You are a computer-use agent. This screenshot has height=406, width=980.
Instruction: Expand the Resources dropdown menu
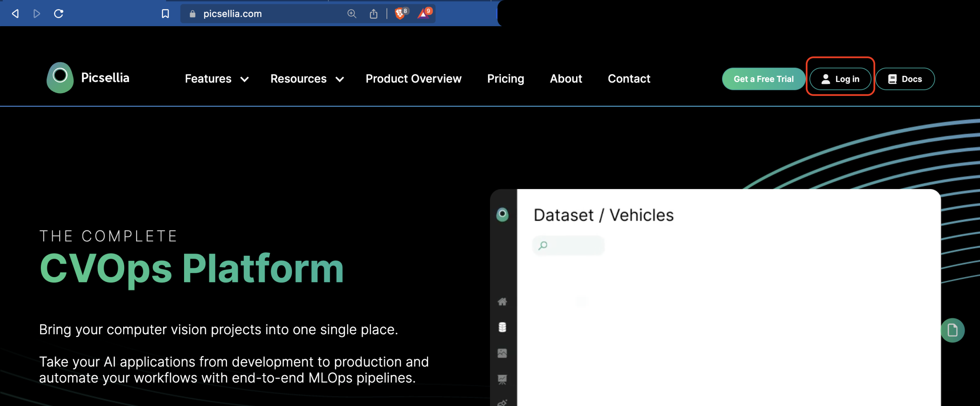tap(307, 79)
